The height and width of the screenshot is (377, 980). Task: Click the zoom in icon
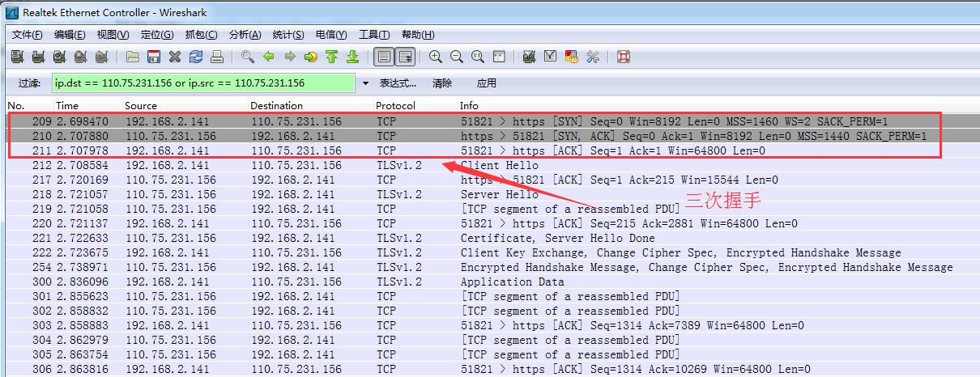[x=436, y=57]
